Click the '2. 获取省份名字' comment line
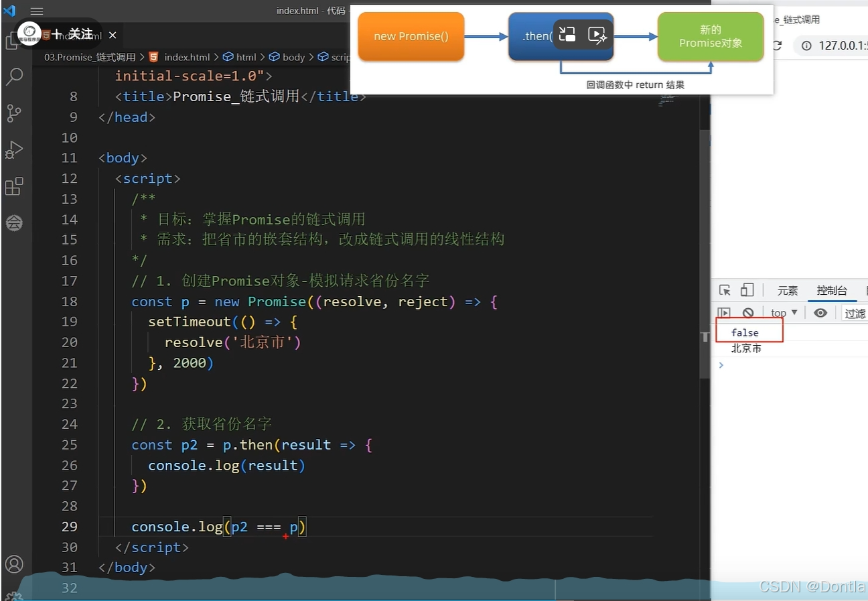The height and width of the screenshot is (601, 868). pos(202,424)
